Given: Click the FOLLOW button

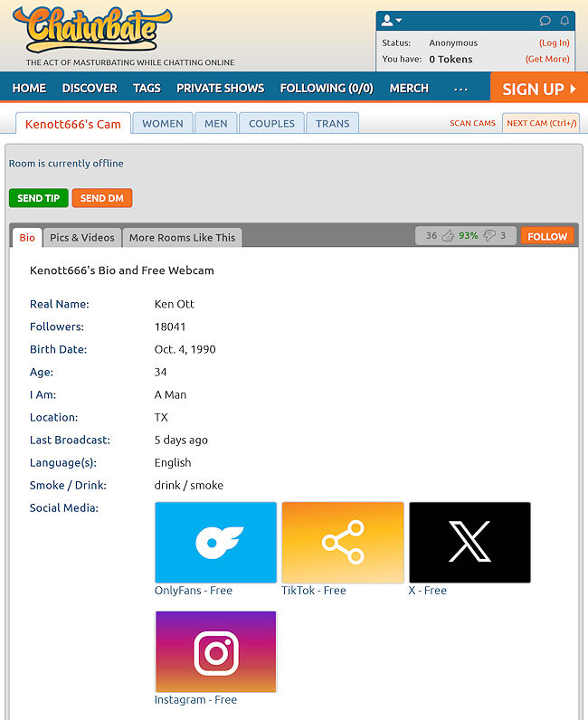Looking at the screenshot, I should pos(547,236).
